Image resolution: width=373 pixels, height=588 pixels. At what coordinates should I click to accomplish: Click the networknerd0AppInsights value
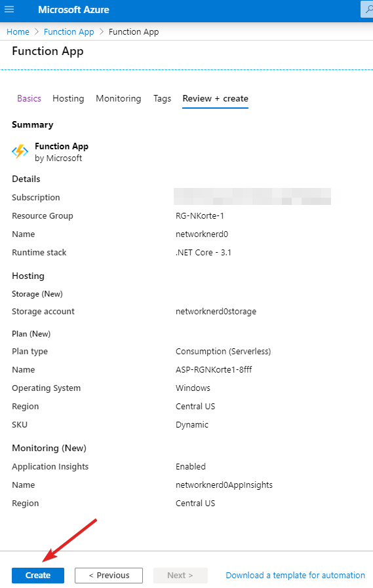[x=224, y=485]
